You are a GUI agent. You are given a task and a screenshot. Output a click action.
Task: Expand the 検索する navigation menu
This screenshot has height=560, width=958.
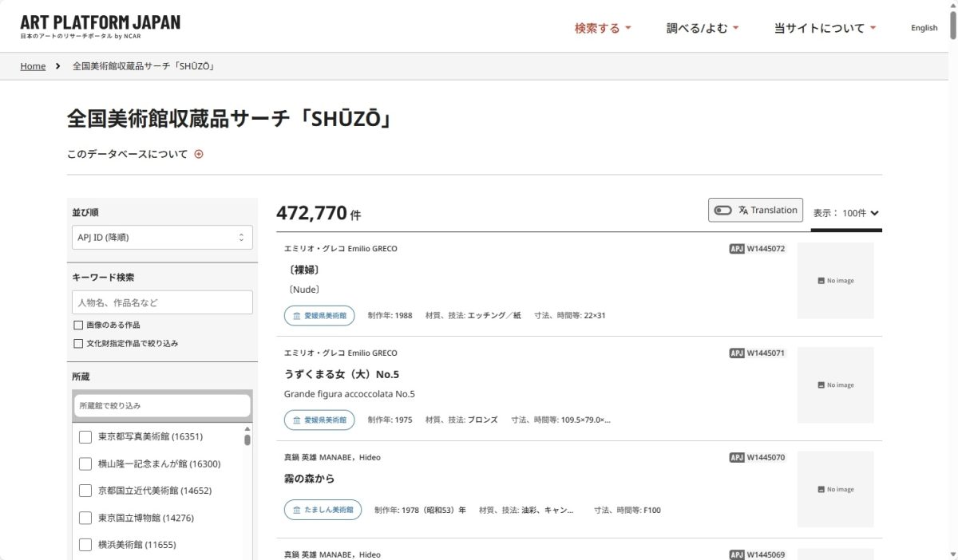click(603, 28)
